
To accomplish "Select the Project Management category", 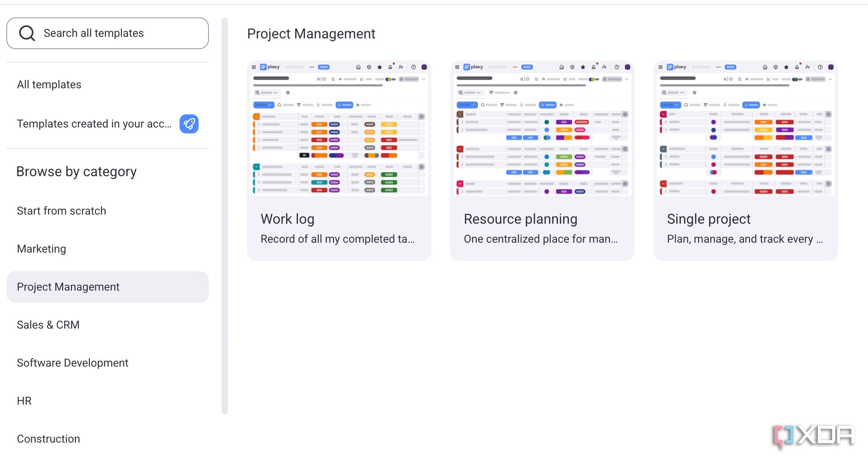I will pos(108,287).
